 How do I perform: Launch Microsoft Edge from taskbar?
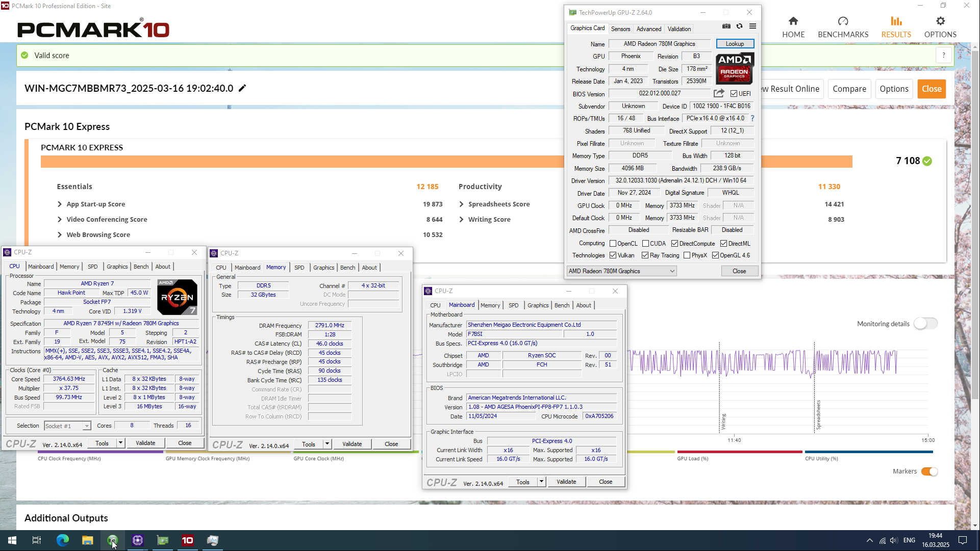pyautogui.click(x=62, y=540)
